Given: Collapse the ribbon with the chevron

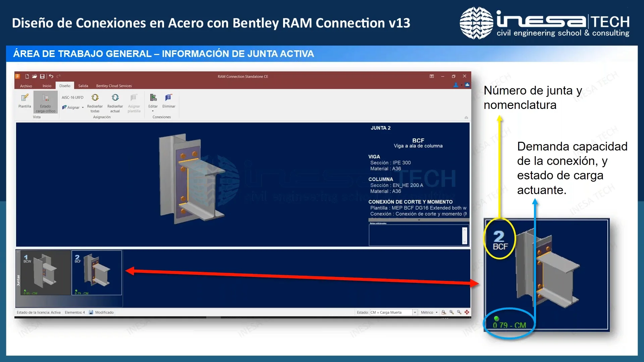Looking at the screenshot, I should (x=466, y=118).
